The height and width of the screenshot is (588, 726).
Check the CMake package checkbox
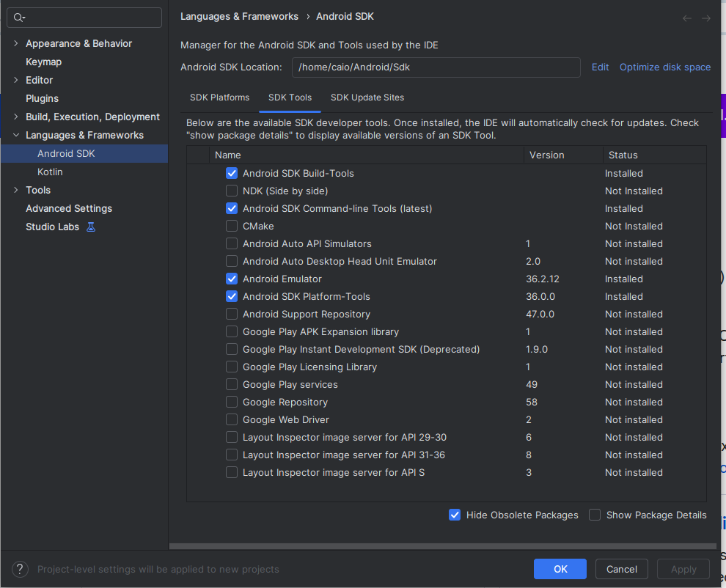pyautogui.click(x=232, y=226)
